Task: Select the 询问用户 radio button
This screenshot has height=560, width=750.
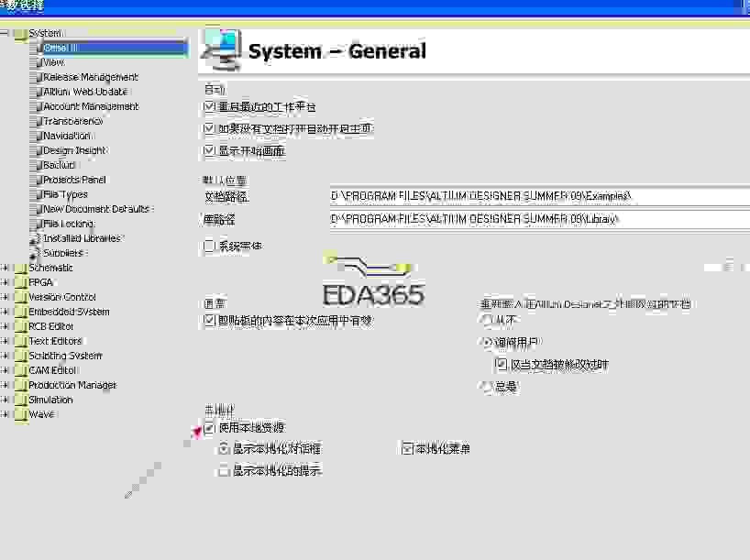Action: pyautogui.click(x=487, y=342)
